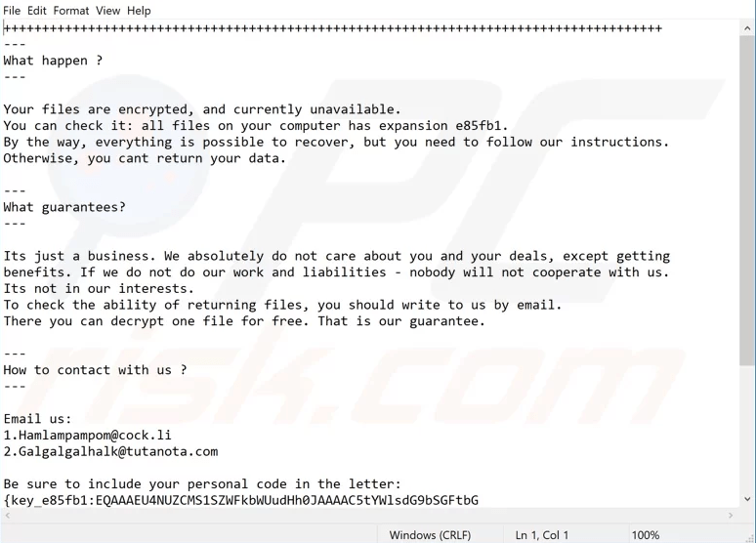Open the Edit menu
The height and width of the screenshot is (543, 756).
pos(37,11)
